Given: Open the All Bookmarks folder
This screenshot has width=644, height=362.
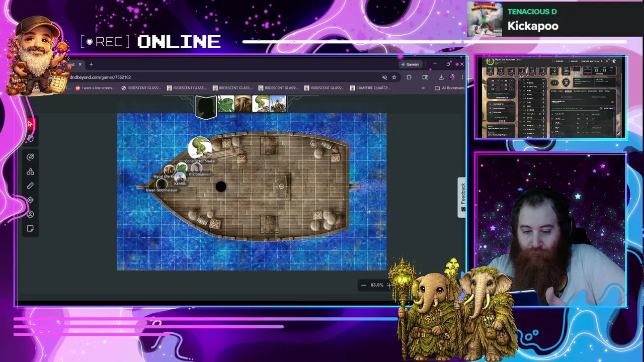Looking at the screenshot, I should click(x=449, y=88).
